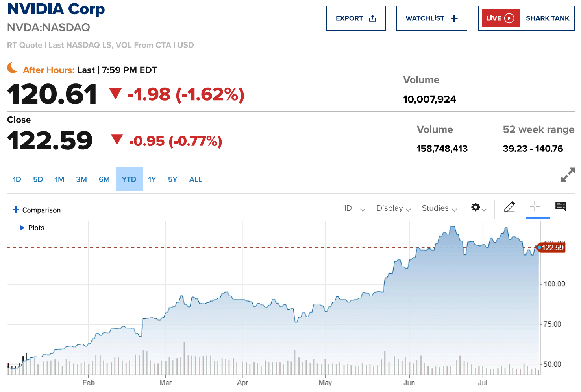Image resolution: width=581 pixels, height=392 pixels.
Task: Open the 1D interval dropdown
Action: point(354,208)
